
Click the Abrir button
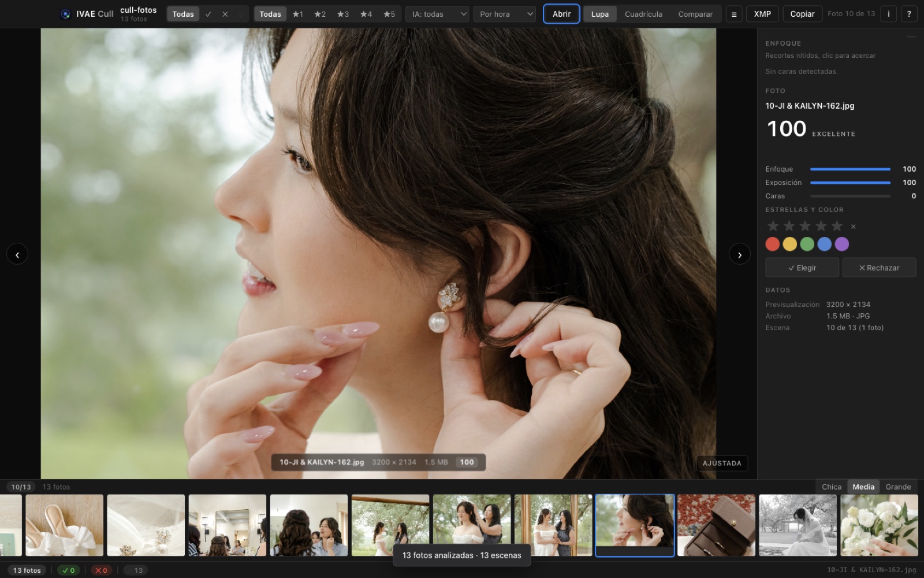561,14
